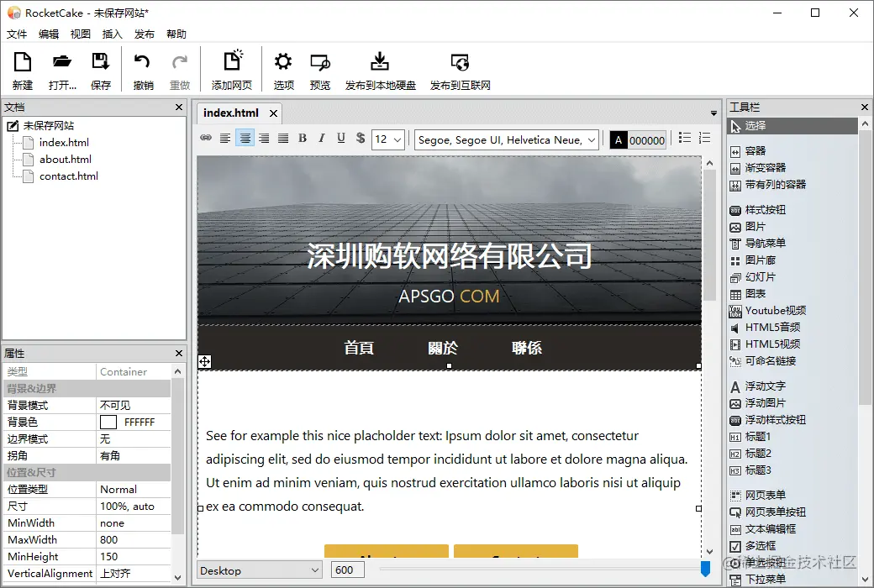Save the website with 保存 icon

(100, 70)
